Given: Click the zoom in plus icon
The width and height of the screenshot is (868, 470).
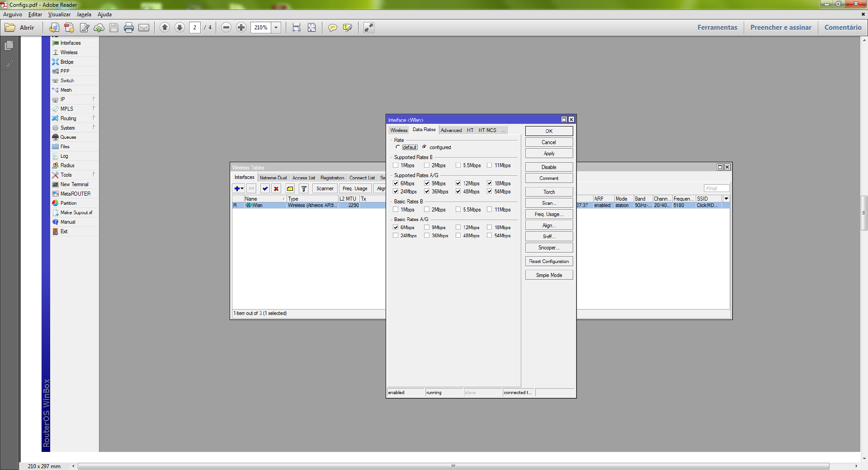Looking at the screenshot, I should click(241, 28).
